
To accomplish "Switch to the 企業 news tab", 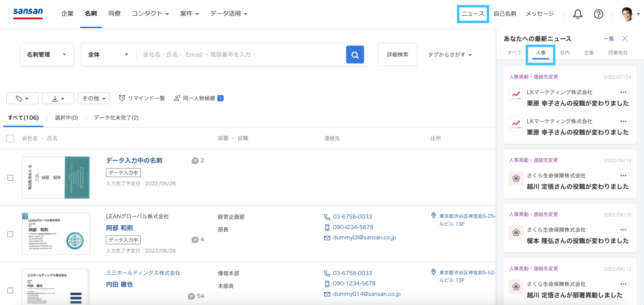I will click(x=589, y=53).
